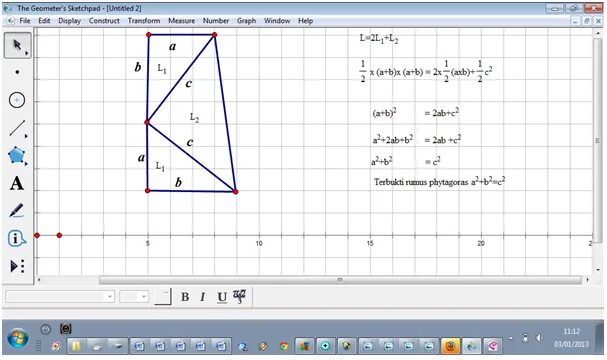Click vertical scrollbar up arrow
Screen dimensions: 607x360
point(598,34)
